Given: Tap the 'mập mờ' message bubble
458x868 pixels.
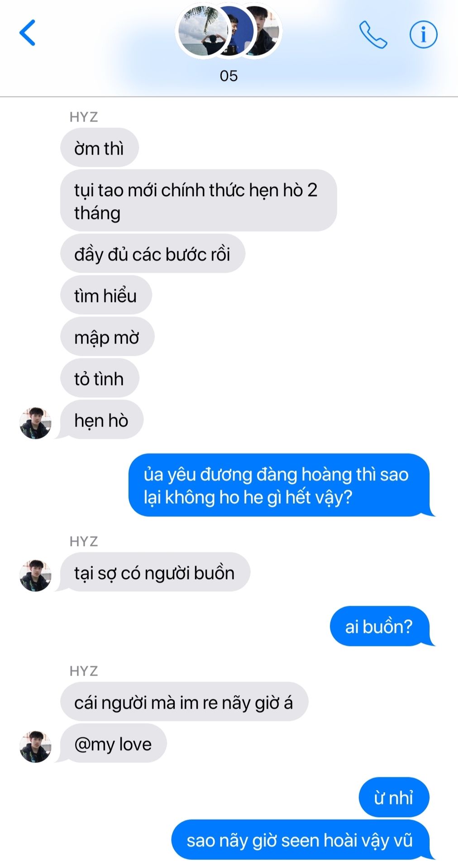Looking at the screenshot, I should pos(107,337).
